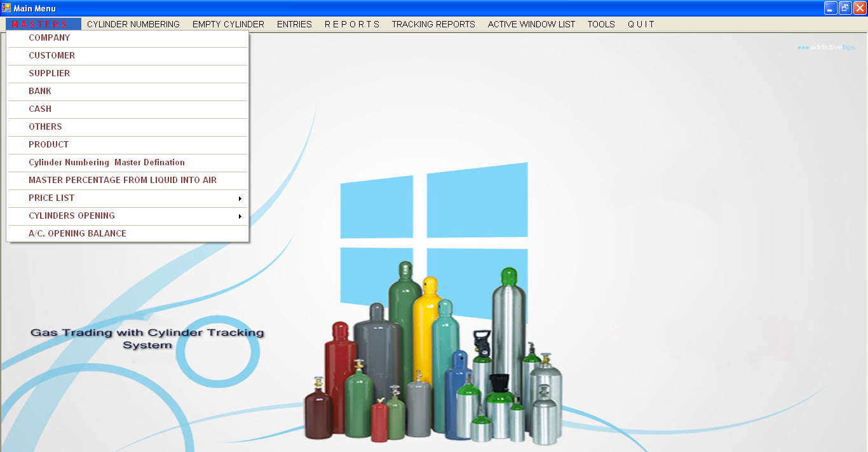Viewport: 868px width, 452px height.
Task: Open the COMPANY master form
Action: pyautogui.click(x=50, y=38)
